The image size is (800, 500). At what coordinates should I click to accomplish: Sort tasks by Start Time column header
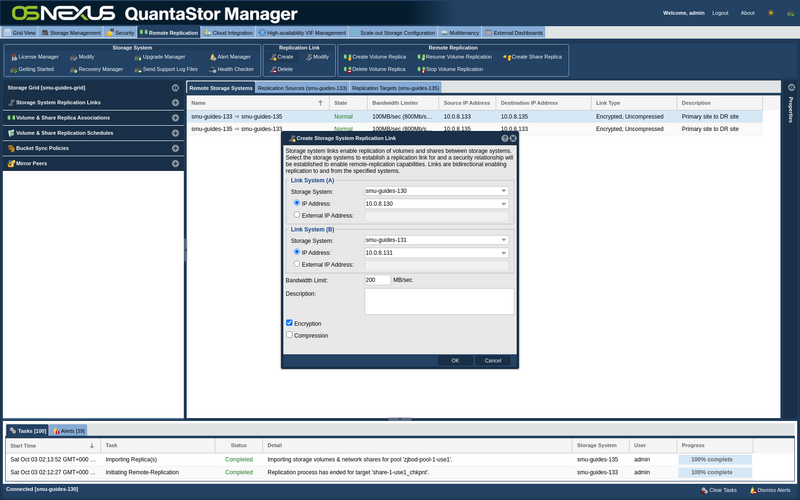click(53, 445)
